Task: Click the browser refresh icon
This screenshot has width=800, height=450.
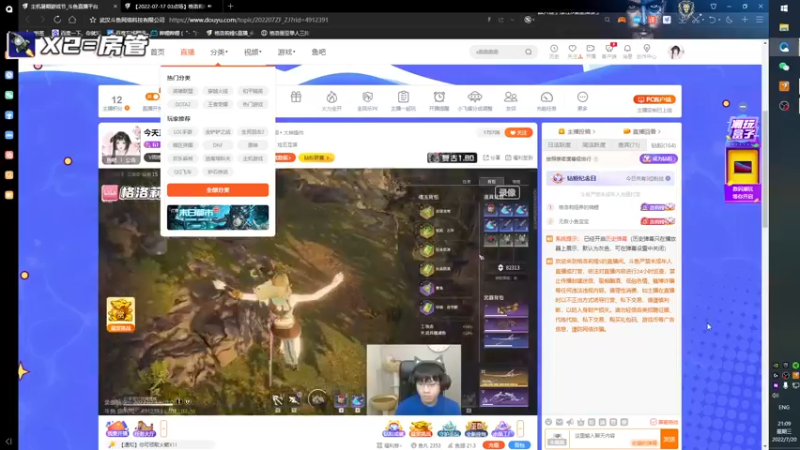Action: click(x=57, y=19)
